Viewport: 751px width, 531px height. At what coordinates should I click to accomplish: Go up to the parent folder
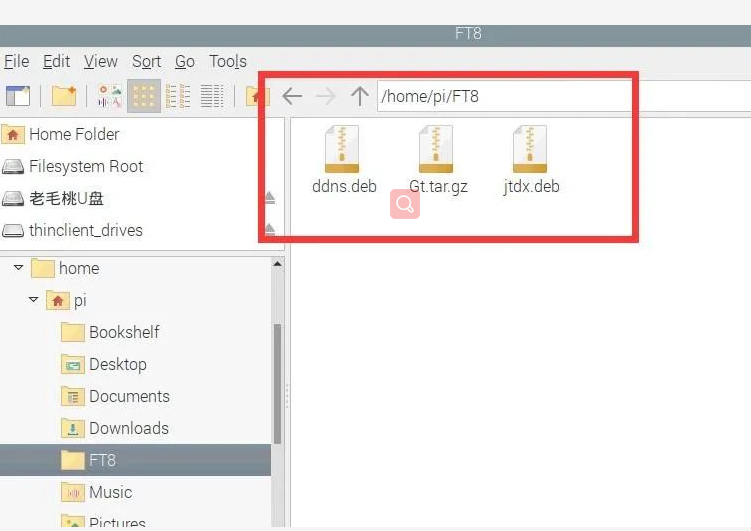[x=360, y=96]
